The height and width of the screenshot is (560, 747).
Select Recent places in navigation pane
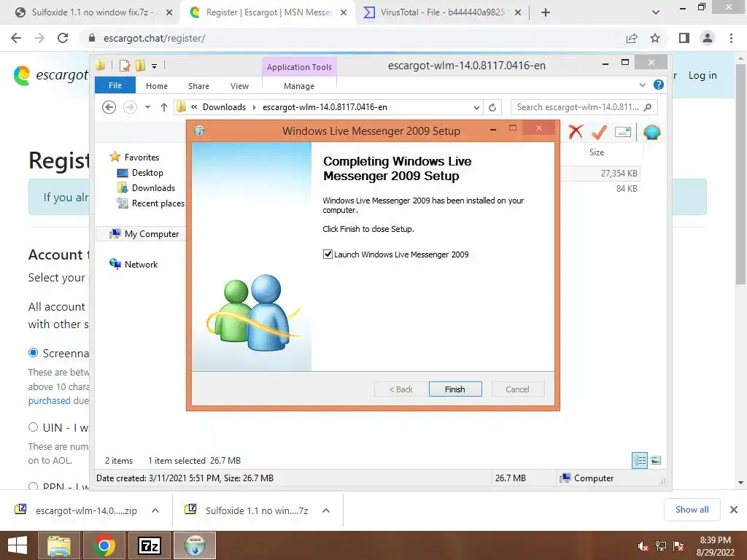[158, 203]
